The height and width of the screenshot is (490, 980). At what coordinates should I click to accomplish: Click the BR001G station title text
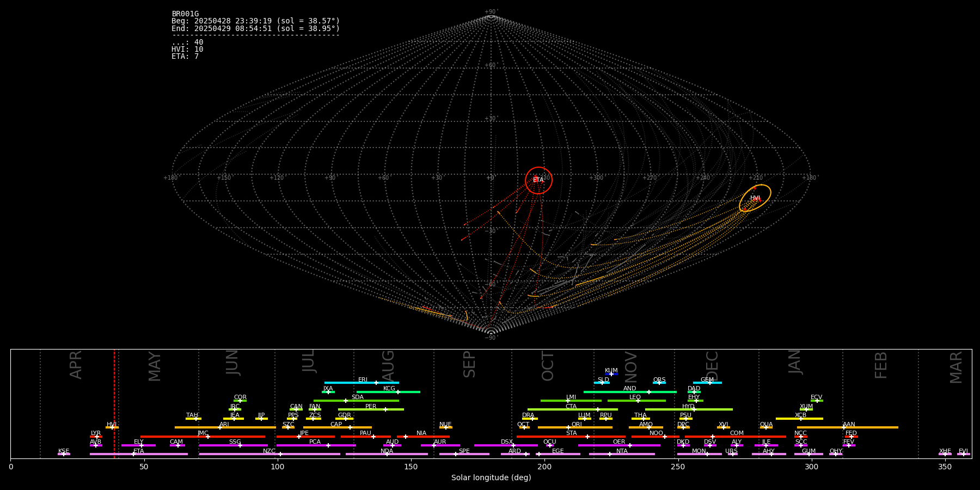pos(185,14)
